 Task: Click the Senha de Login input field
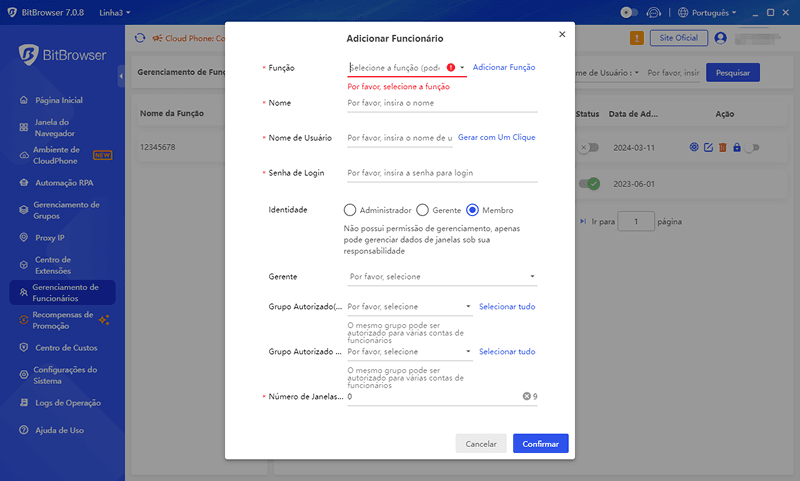[x=442, y=173]
